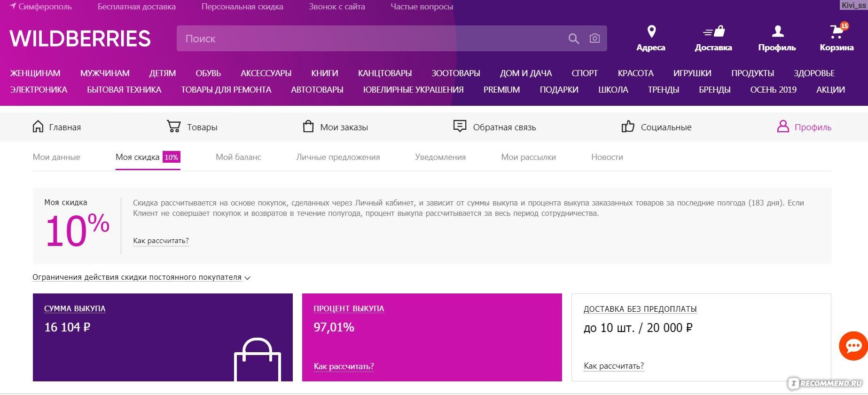Open the ТРЕНДЫ category
The height and width of the screenshot is (395, 868).
pyautogui.click(x=663, y=90)
